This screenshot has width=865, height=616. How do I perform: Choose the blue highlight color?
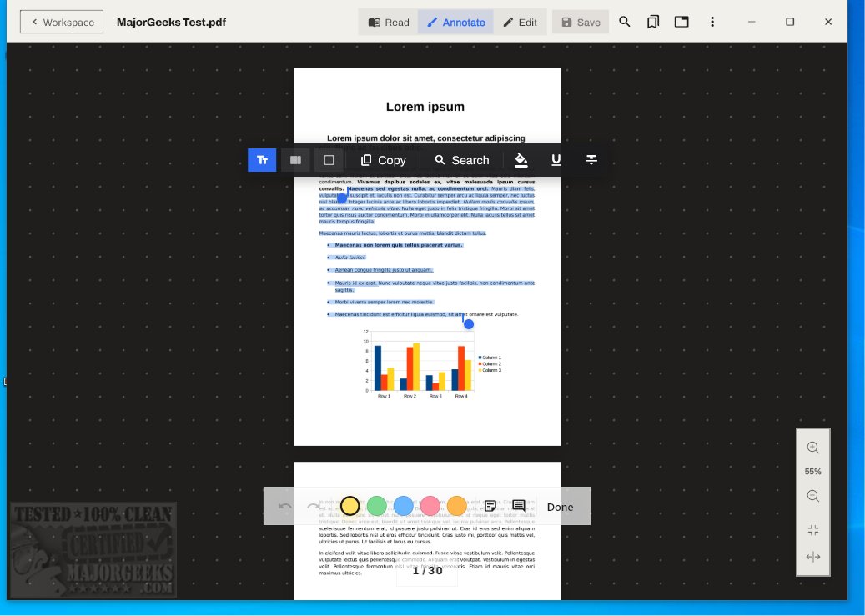pos(403,506)
